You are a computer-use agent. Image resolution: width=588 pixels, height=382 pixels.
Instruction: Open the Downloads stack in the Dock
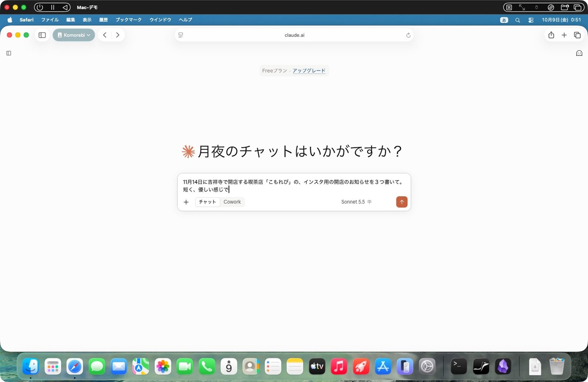point(535,367)
